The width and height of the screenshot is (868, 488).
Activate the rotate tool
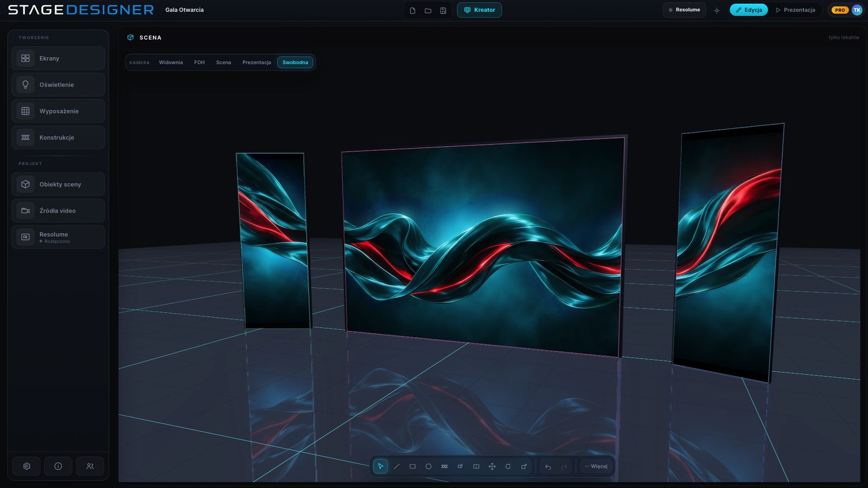pos(508,466)
